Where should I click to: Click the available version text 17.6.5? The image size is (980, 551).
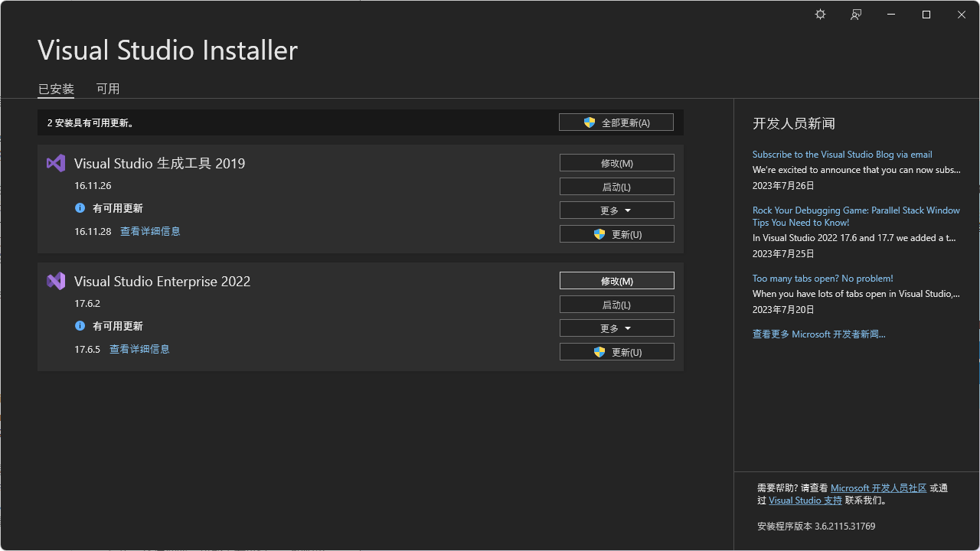click(x=87, y=350)
